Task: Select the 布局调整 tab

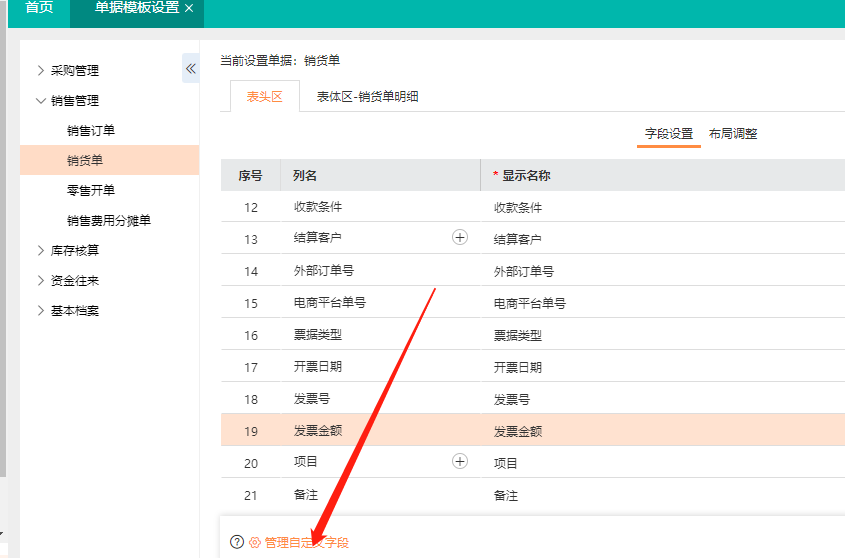Action: coord(732,134)
